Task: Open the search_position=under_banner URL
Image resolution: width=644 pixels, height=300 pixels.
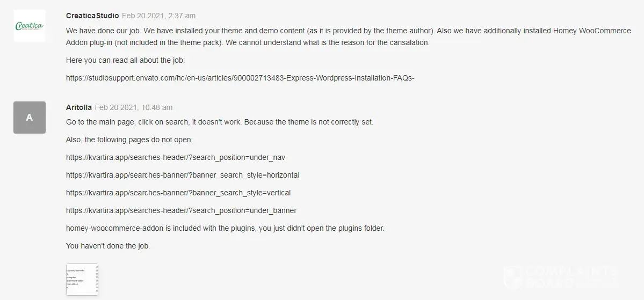Action: pyautogui.click(x=181, y=210)
